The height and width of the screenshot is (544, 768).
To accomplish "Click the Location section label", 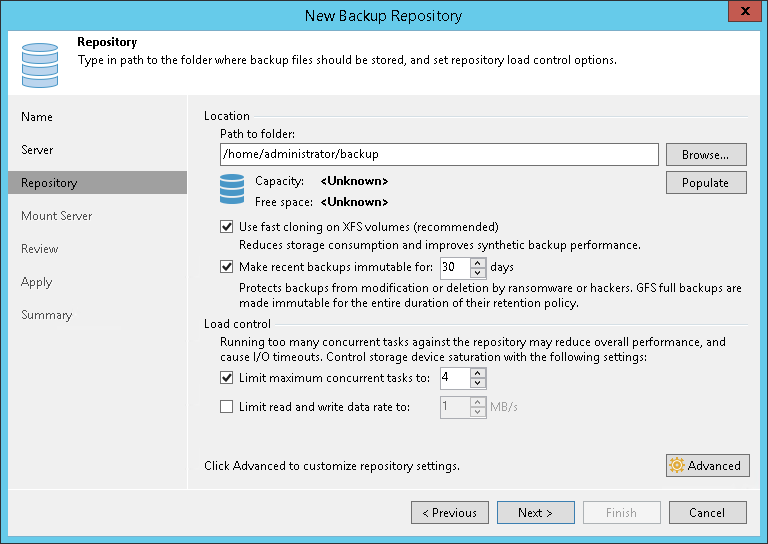I will pyautogui.click(x=227, y=116).
